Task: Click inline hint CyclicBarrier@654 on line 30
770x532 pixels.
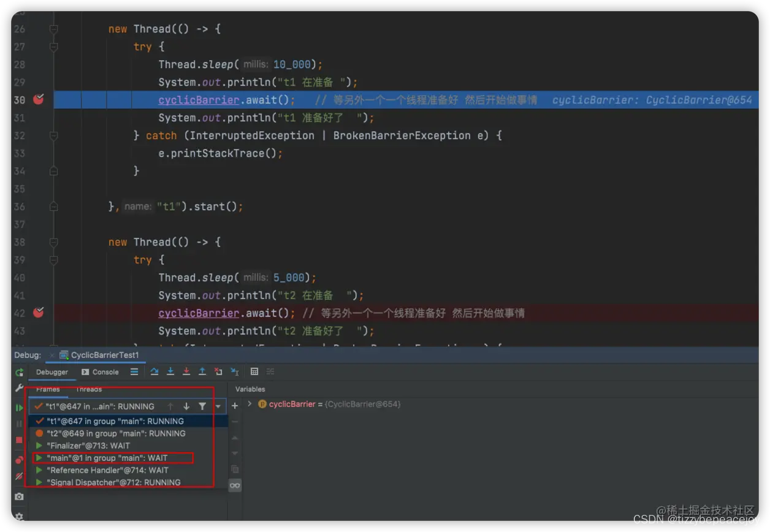Action: pyautogui.click(x=652, y=100)
